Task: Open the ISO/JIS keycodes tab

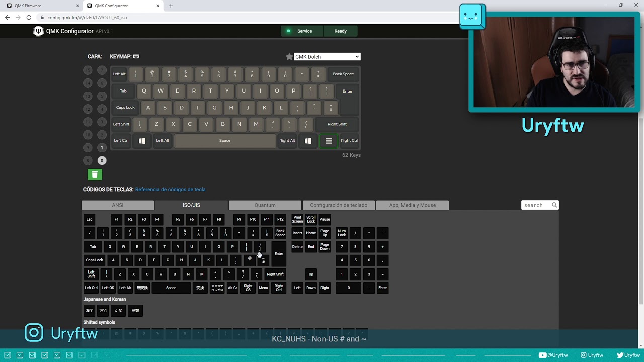Action: click(191, 205)
